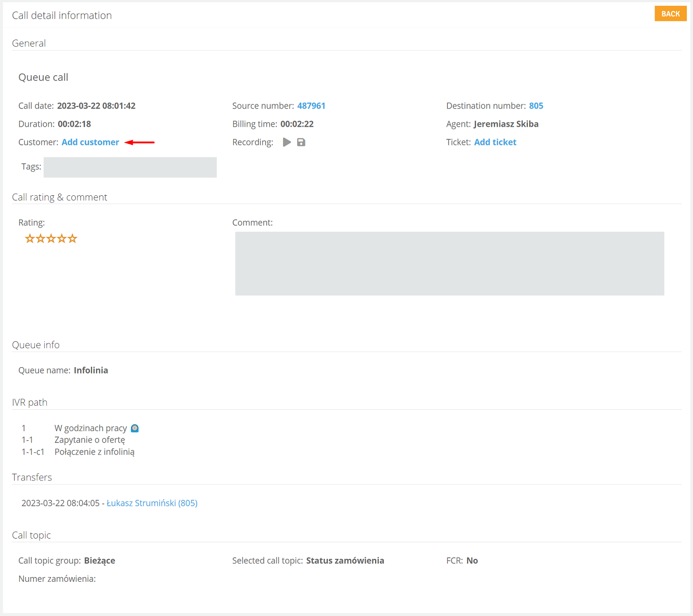Click the Call rating & comment heading

[60, 197]
